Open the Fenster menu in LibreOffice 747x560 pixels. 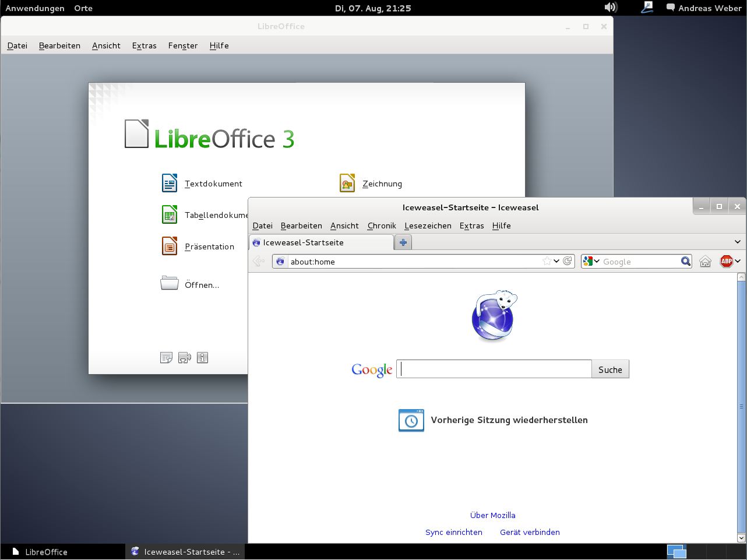182,45
